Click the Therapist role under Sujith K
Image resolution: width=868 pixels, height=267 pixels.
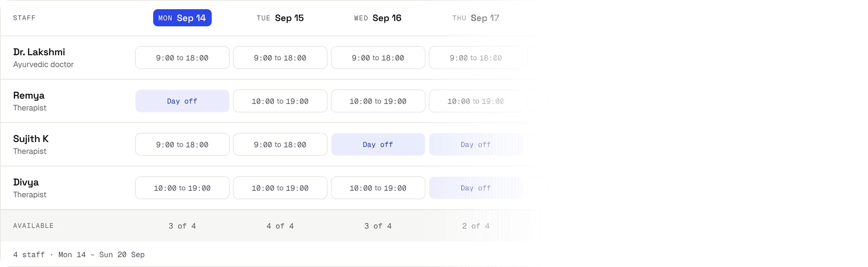tap(30, 151)
